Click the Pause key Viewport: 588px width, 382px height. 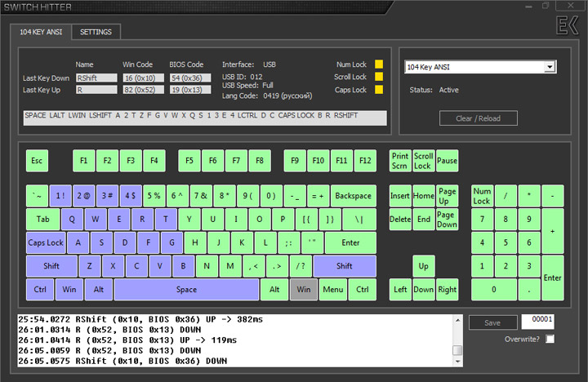[447, 161]
